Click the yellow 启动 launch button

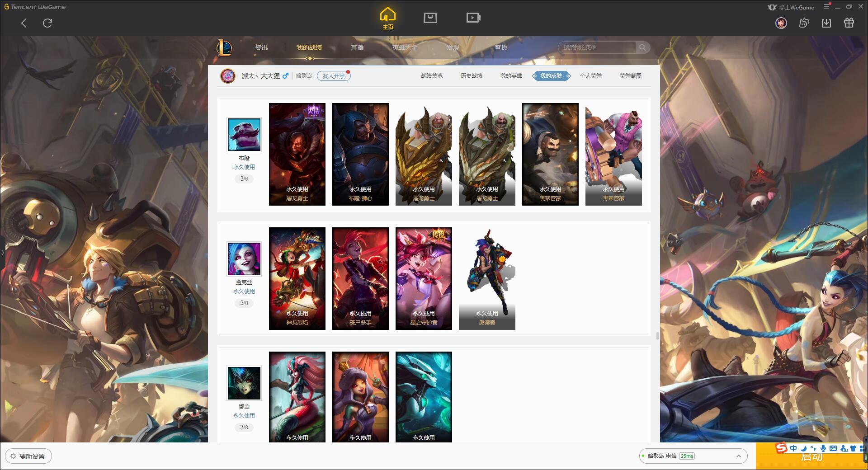pyautogui.click(x=811, y=456)
